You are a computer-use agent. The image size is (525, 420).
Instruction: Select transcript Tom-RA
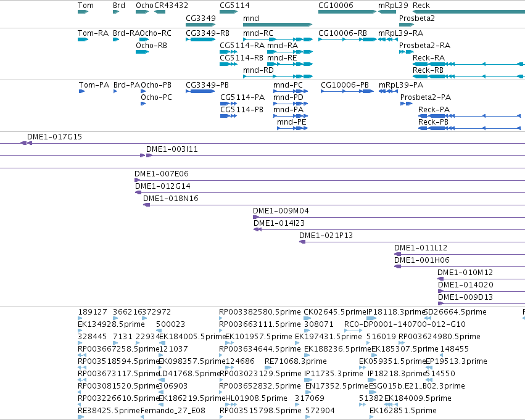83,39
